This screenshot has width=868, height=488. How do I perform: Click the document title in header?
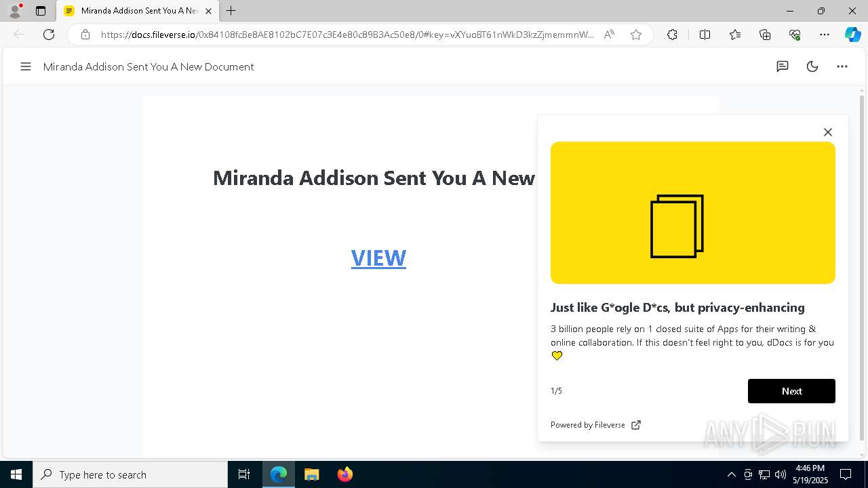coord(149,66)
